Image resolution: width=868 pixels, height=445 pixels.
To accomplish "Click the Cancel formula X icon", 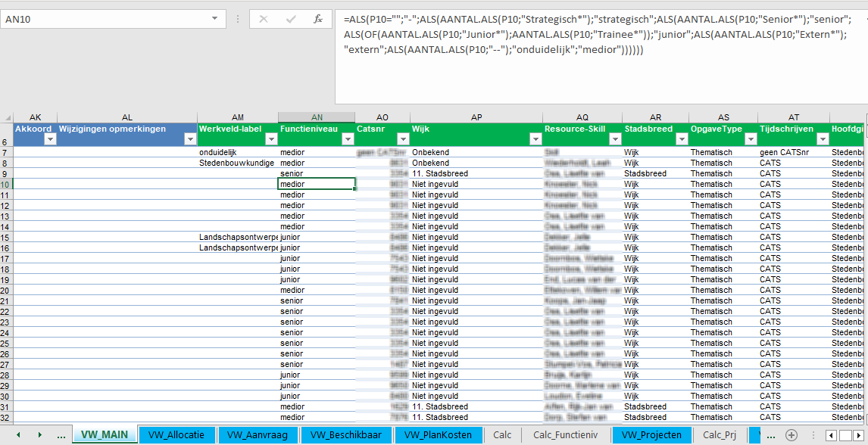I will tap(264, 19).
